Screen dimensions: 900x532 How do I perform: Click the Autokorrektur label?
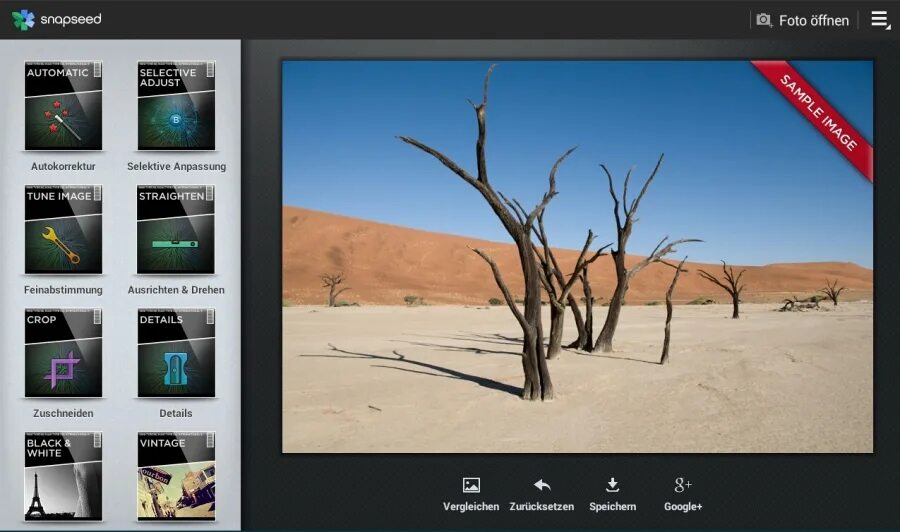(63, 166)
